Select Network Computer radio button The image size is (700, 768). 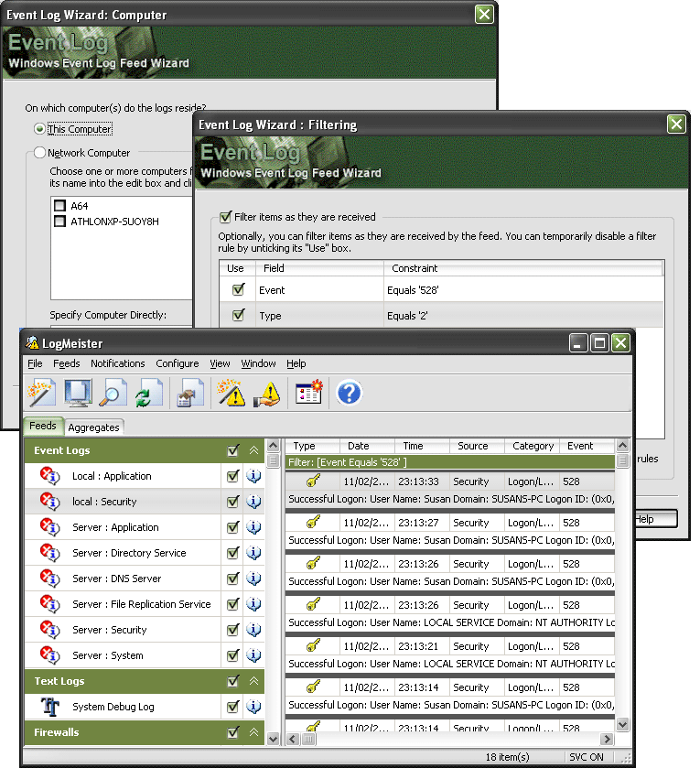pyautogui.click(x=39, y=152)
